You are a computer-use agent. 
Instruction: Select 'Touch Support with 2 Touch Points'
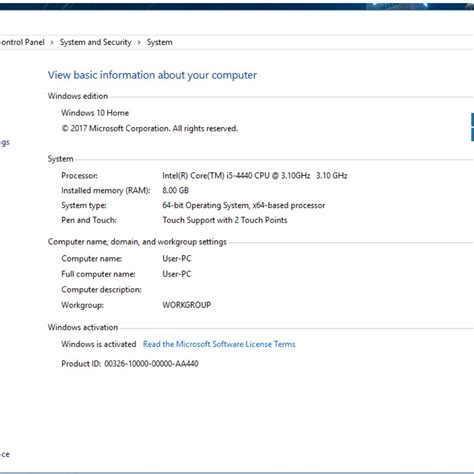pos(225,220)
